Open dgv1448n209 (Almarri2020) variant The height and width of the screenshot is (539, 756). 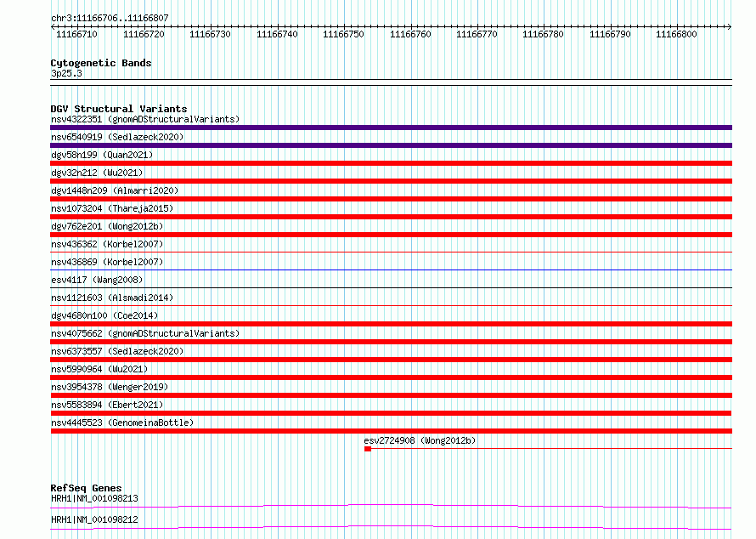coord(115,190)
